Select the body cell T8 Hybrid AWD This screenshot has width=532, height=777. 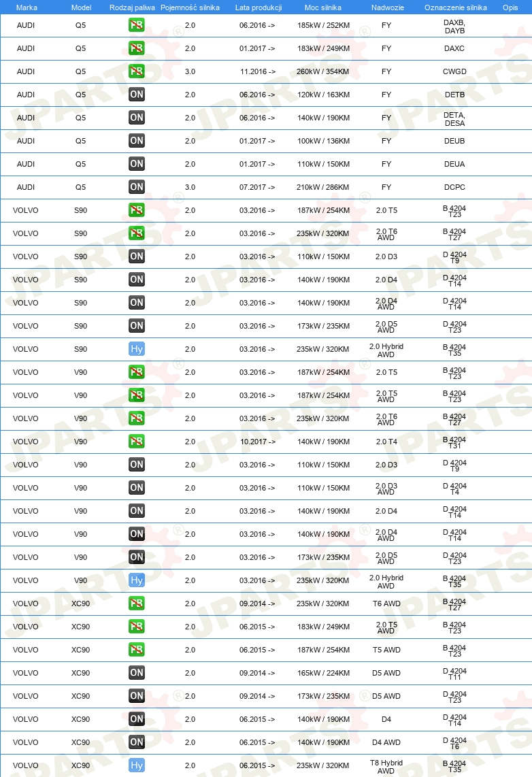click(x=386, y=766)
